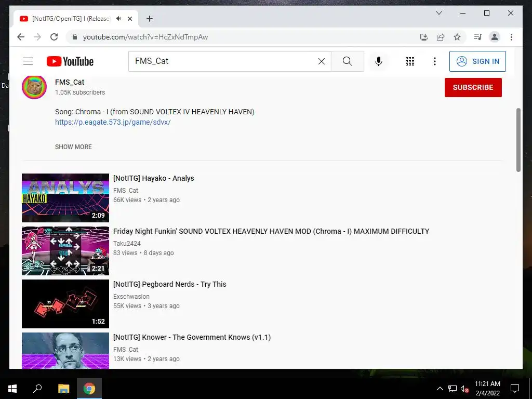
Task: Open The Government Knows video thumbnail
Action: point(65,351)
